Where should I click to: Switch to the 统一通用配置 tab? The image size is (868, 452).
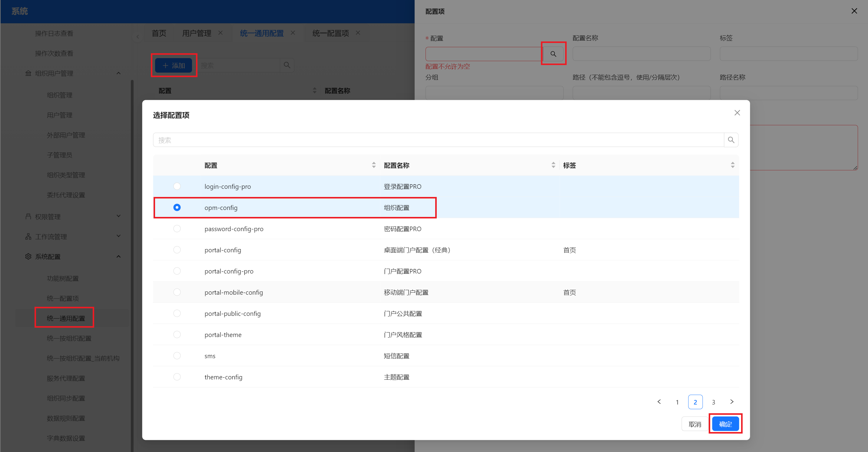click(x=261, y=33)
